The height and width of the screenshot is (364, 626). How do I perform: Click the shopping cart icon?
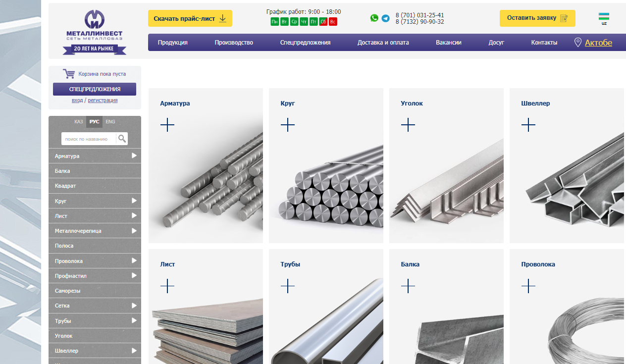[69, 74]
